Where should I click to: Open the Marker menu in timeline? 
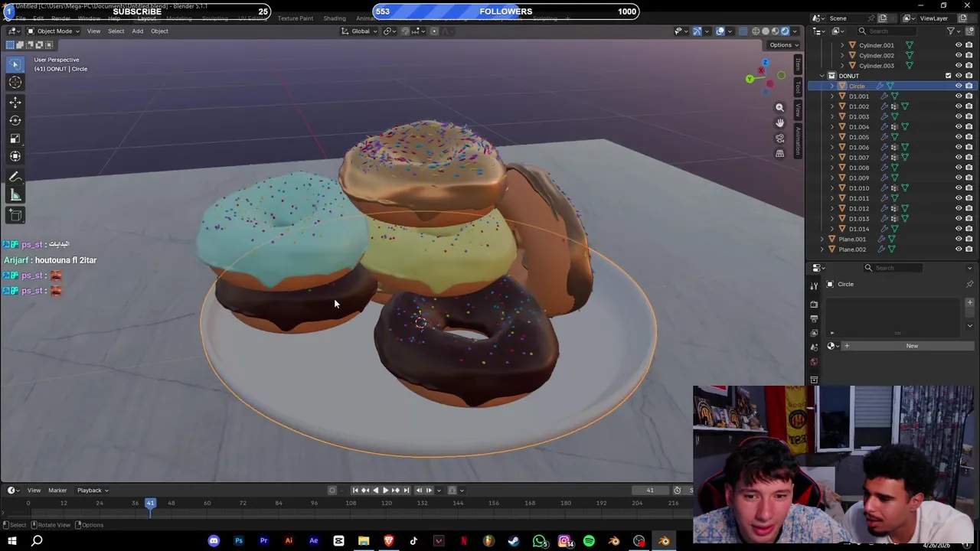point(57,490)
